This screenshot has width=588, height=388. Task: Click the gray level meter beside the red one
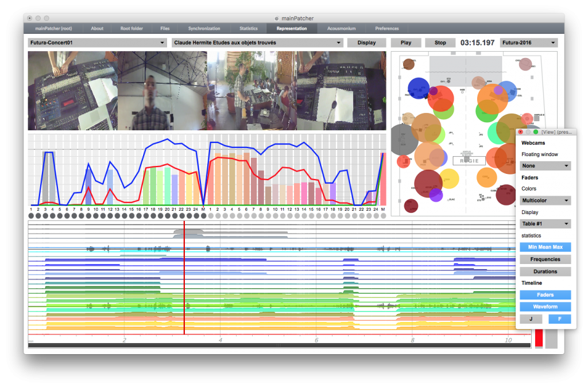pyautogui.click(x=551, y=338)
